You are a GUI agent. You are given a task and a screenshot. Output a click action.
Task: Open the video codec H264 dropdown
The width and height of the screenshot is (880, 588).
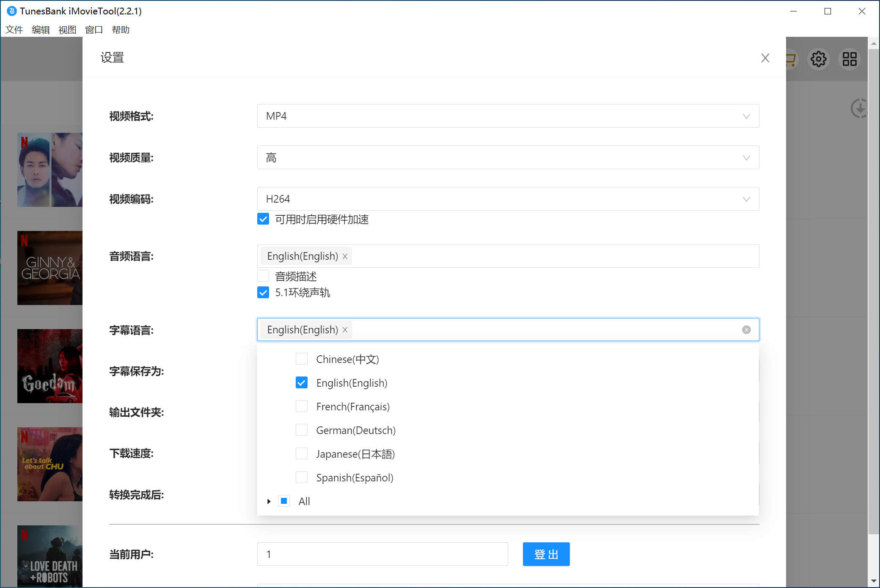(508, 199)
